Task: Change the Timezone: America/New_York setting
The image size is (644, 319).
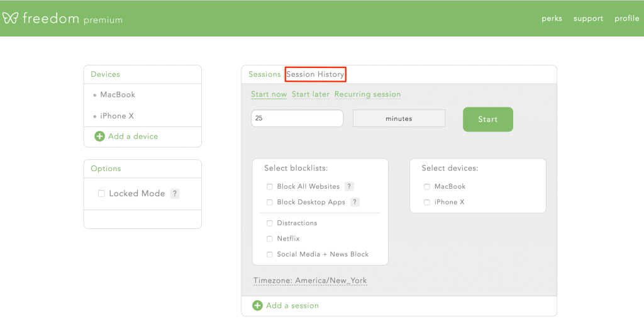Action: click(x=310, y=281)
